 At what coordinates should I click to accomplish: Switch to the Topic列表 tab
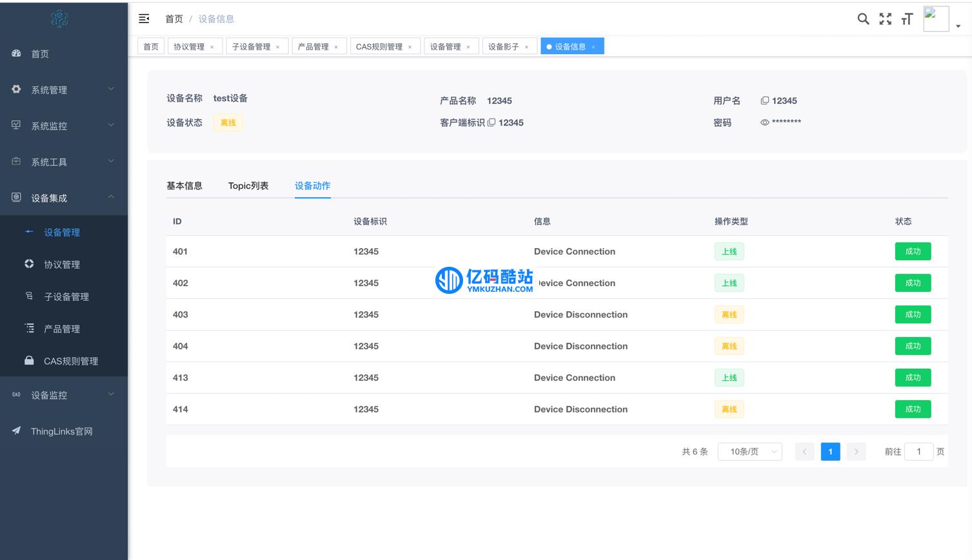coord(248,186)
